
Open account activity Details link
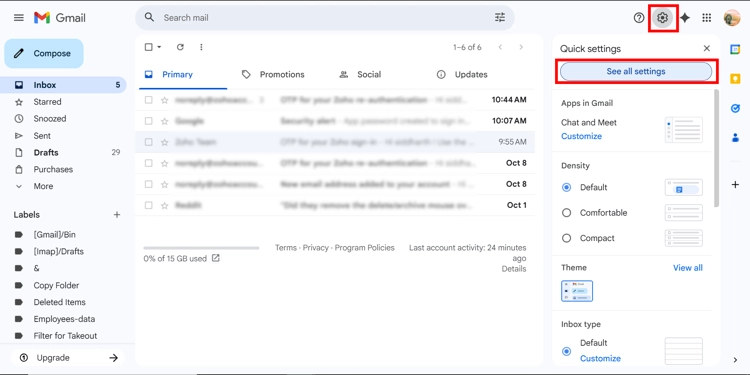pyautogui.click(x=514, y=269)
